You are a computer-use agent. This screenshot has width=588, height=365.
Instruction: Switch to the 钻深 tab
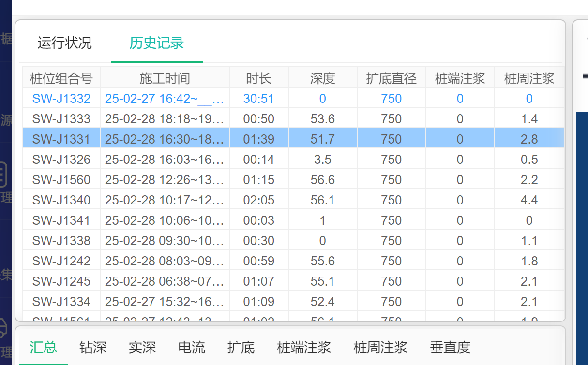(x=92, y=347)
